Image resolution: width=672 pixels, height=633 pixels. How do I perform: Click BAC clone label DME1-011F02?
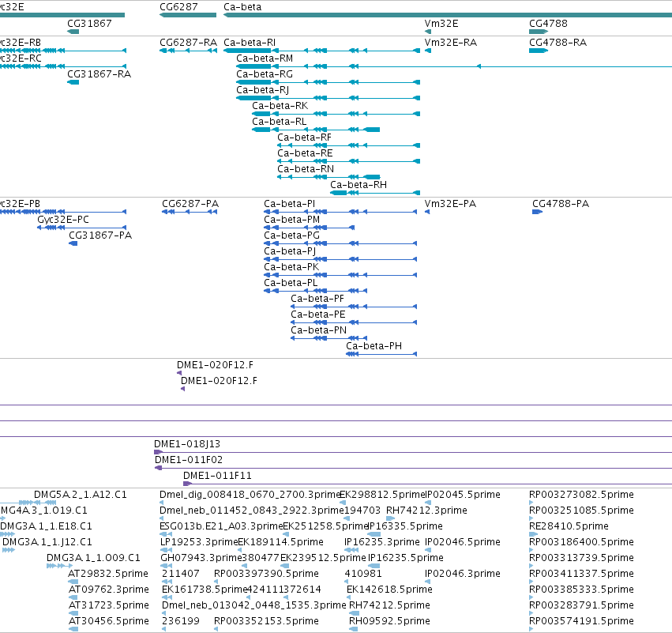pos(189,460)
